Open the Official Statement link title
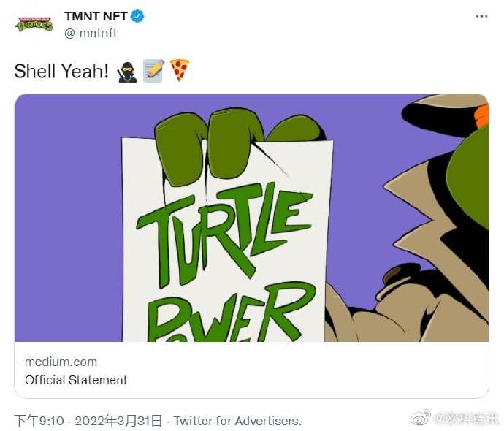 coord(76,380)
